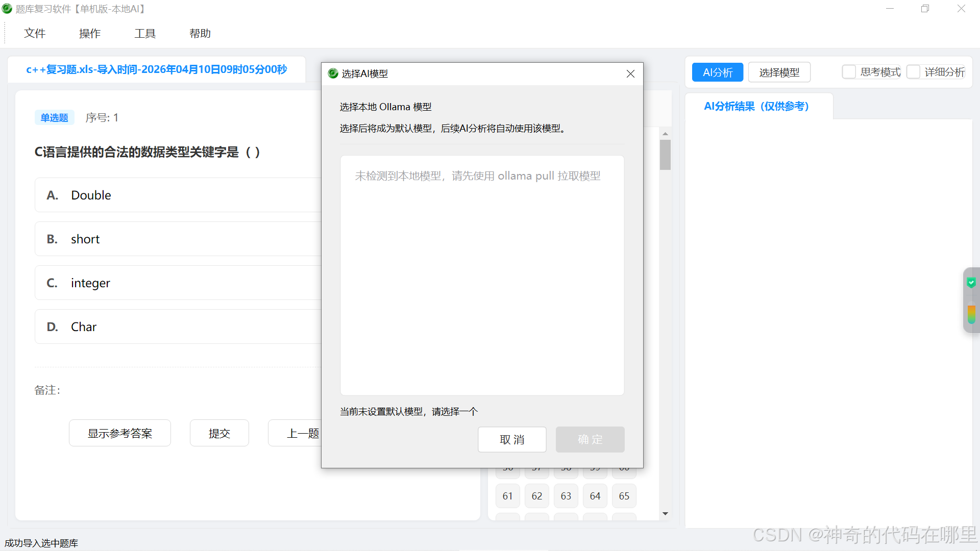Screen dimensions: 980x551
Task: Click the question text about C语言数据类型关键字
Action: pyautogui.click(x=148, y=152)
